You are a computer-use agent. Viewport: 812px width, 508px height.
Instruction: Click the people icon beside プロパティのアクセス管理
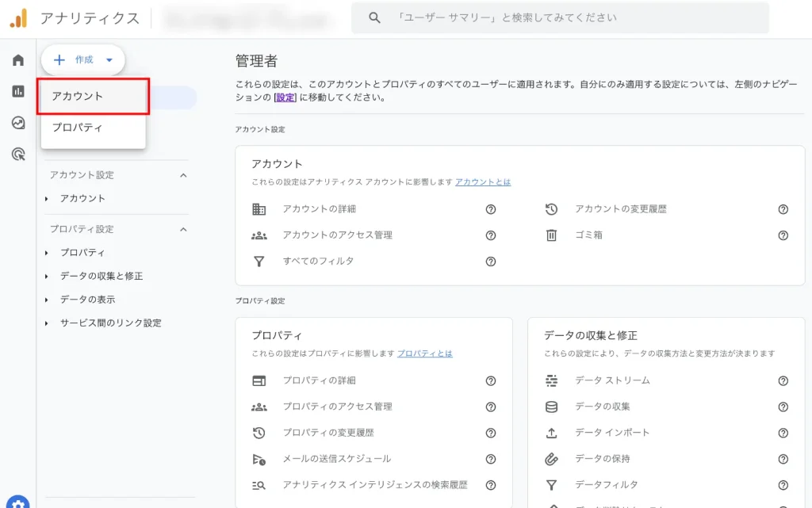[x=259, y=407]
